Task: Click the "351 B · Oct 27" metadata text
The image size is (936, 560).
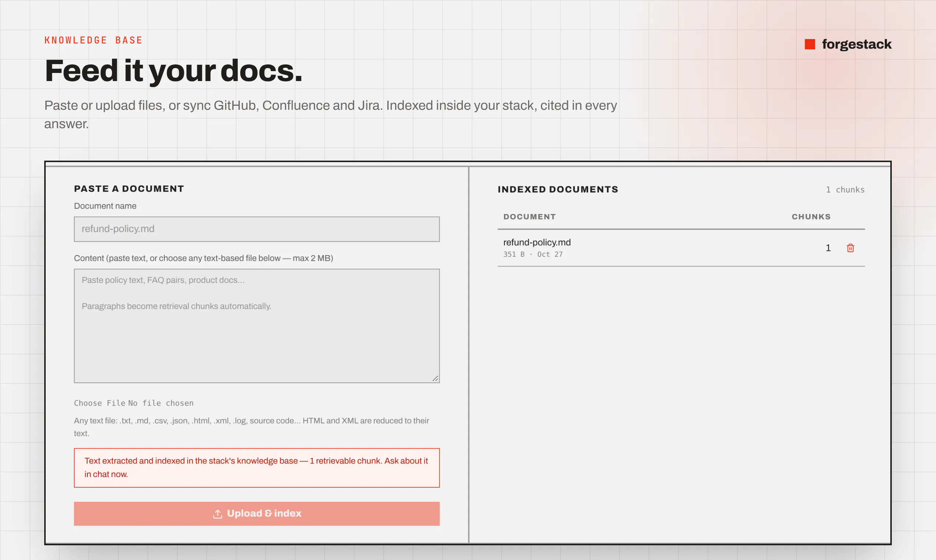Action: point(532,254)
